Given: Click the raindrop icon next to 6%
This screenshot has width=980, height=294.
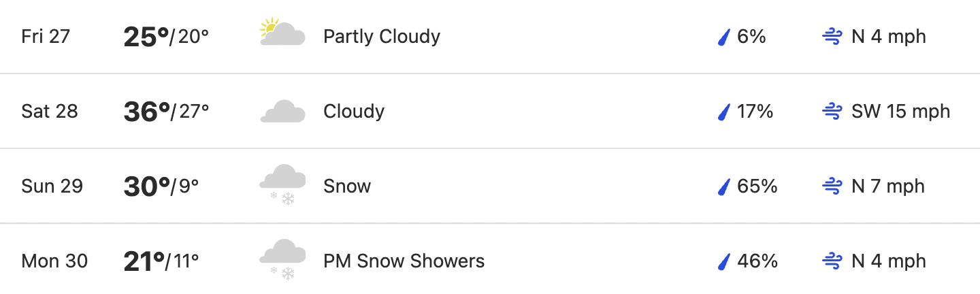Looking at the screenshot, I should (x=724, y=37).
